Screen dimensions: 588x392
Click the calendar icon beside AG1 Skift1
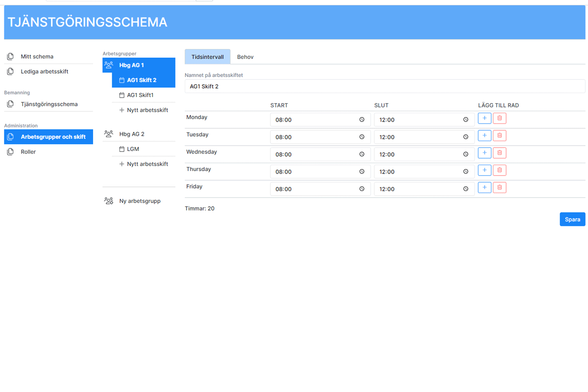click(x=122, y=95)
